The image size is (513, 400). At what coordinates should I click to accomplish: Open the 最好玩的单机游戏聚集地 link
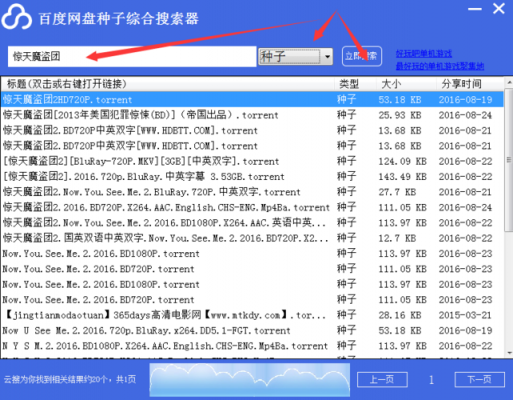[x=440, y=66]
